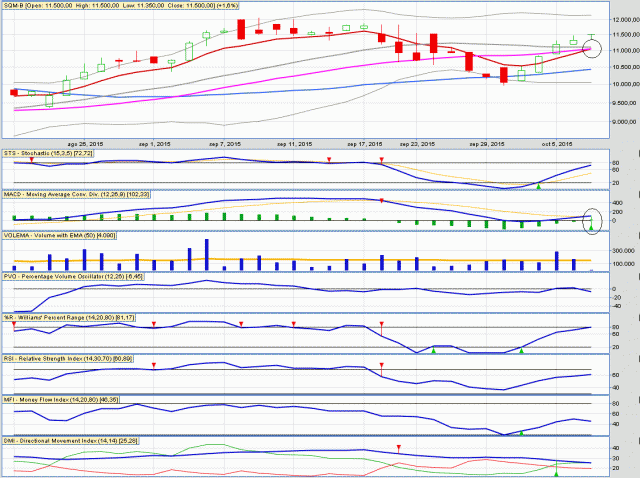
Task: Click the 10.500,00 price axis value
Action: (624, 67)
